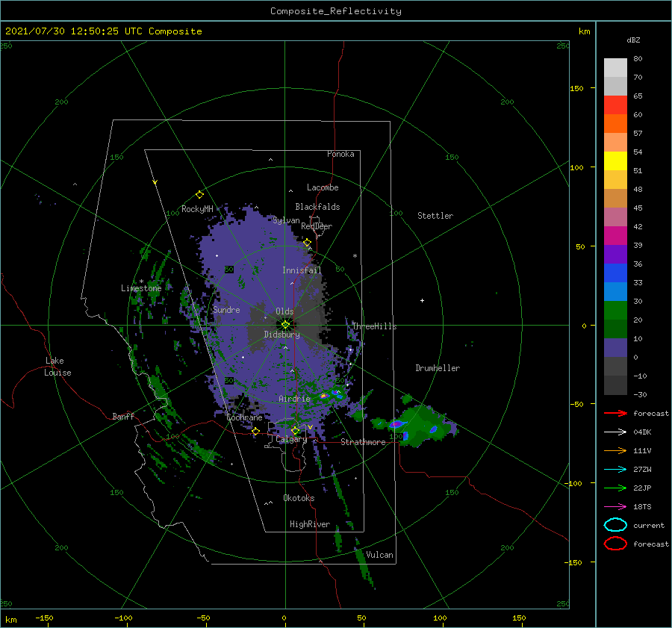This screenshot has width=672, height=628.
Task: Click the yellow diamond marker near RockyMH
Action: [x=199, y=195]
